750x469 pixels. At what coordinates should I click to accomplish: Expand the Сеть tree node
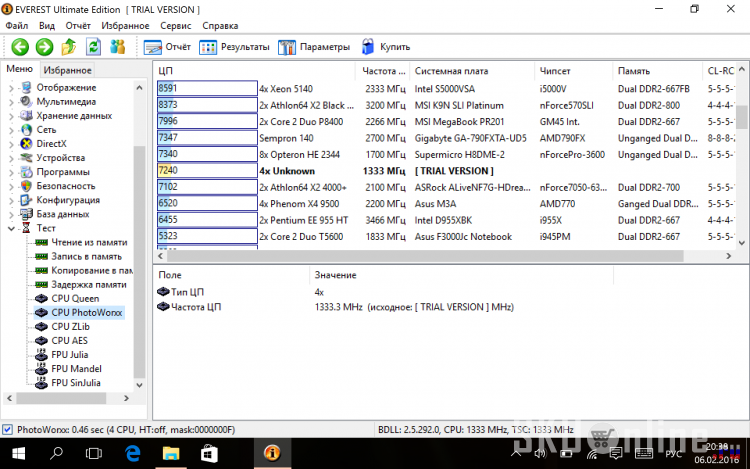(x=11, y=130)
